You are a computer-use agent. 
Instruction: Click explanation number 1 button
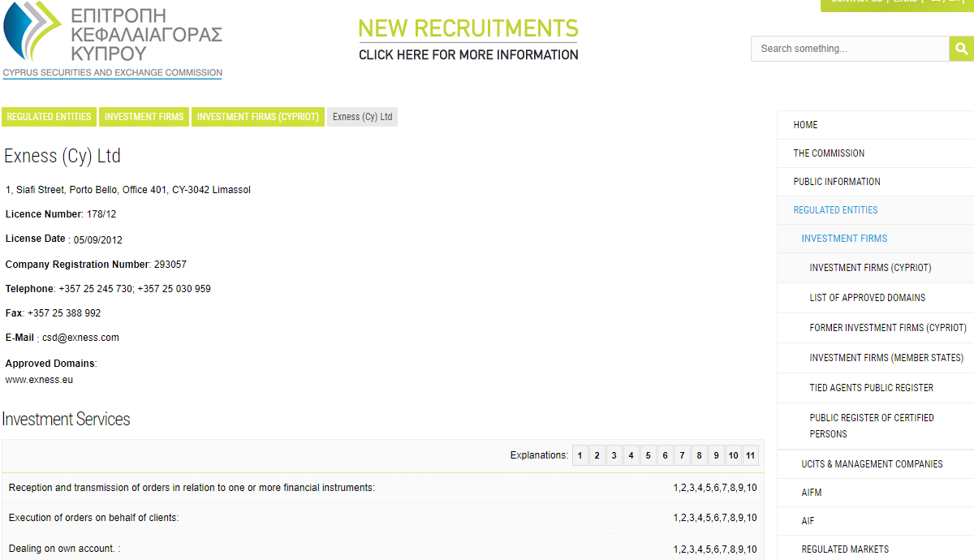pos(580,455)
